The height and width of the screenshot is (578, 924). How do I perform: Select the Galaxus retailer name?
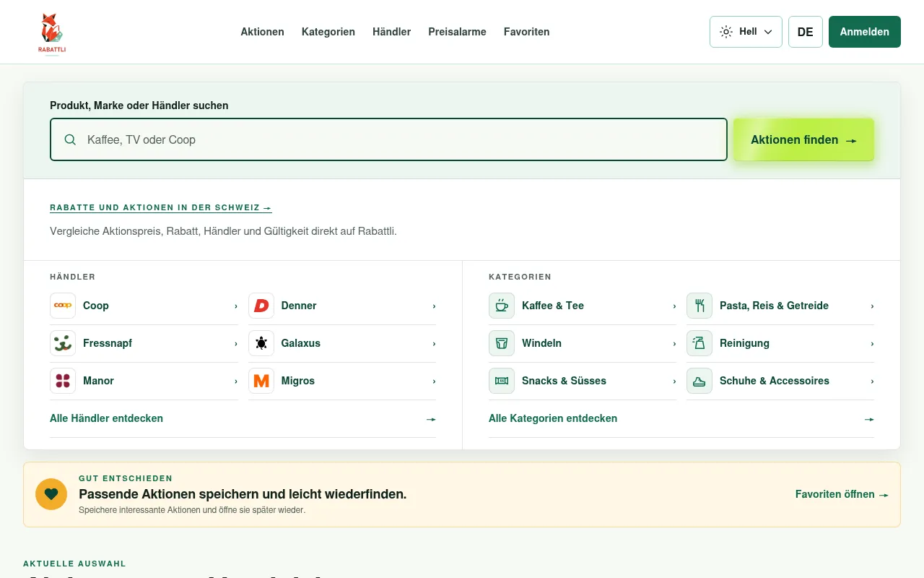pos(301,343)
